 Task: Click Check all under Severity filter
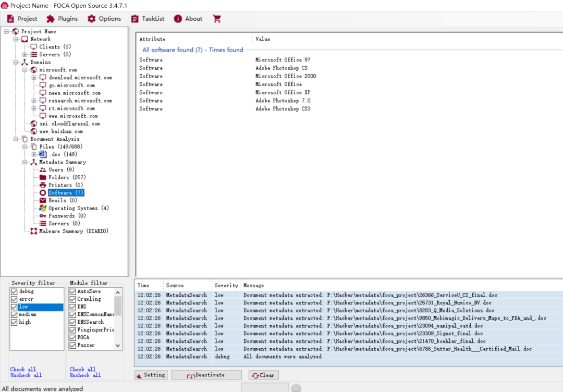click(x=23, y=370)
